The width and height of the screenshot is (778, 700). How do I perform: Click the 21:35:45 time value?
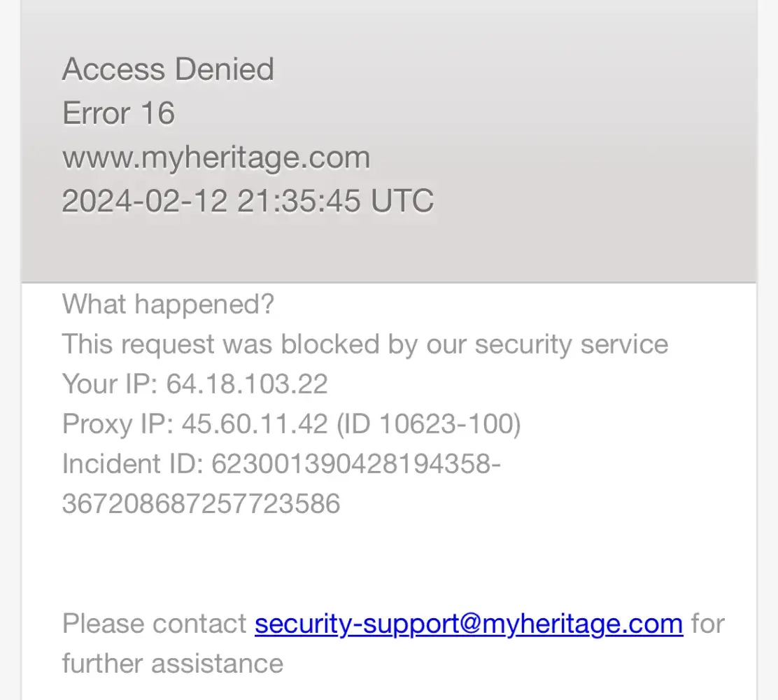pos(299,201)
